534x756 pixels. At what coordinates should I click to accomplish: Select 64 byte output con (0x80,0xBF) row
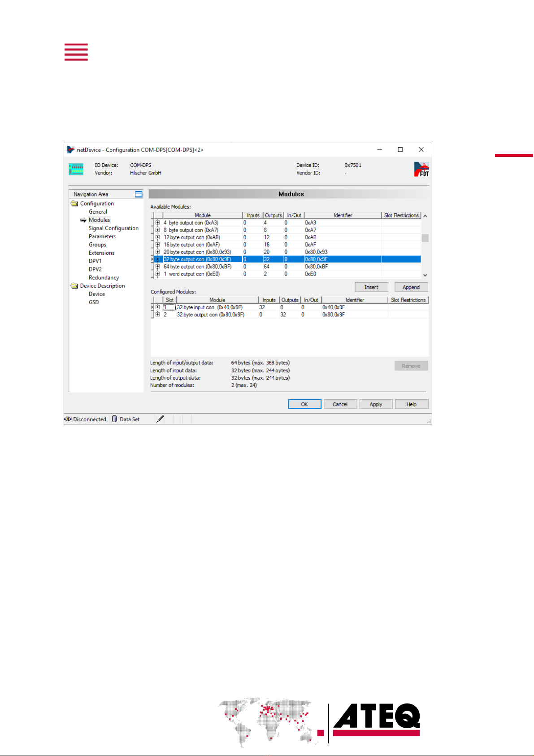tap(287, 267)
